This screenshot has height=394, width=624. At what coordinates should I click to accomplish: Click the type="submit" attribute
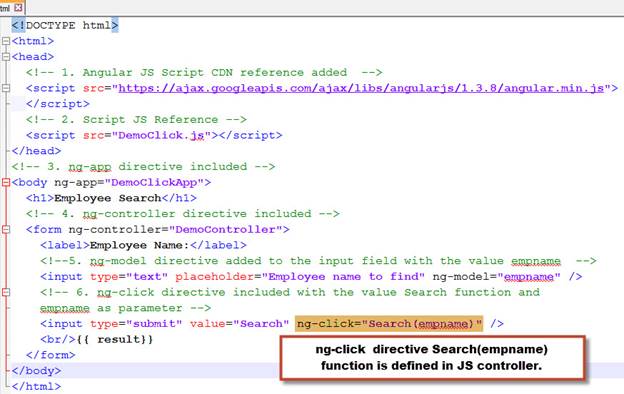[136, 324]
